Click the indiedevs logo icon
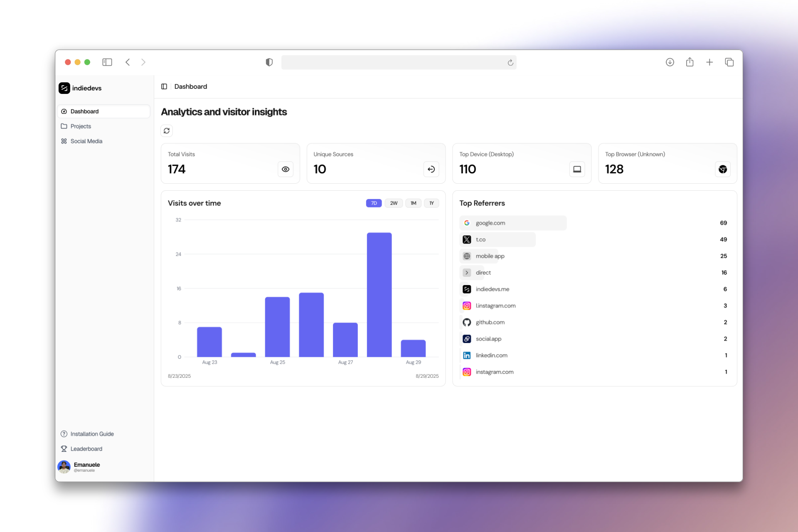 64,88
